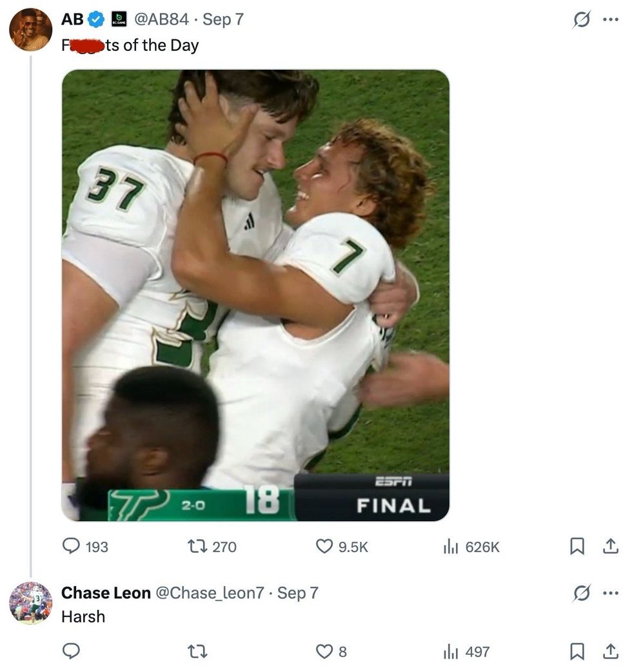The height and width of the screenshot is (672, 632).
Task: Open Grok icon on Chase Leon's reply
Action: pyautogui.click(x=582, y=593)
